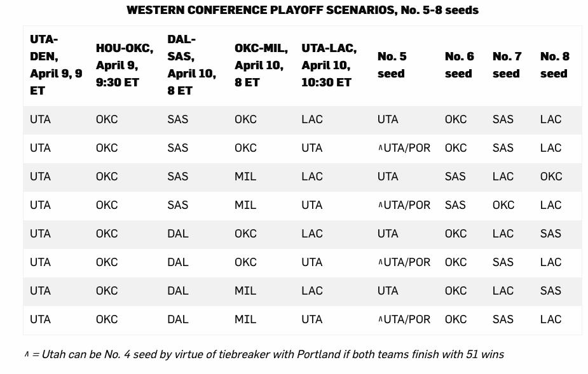
Task: Click the SAS cell in first row's DAL-SAS column
Action: 177,119
